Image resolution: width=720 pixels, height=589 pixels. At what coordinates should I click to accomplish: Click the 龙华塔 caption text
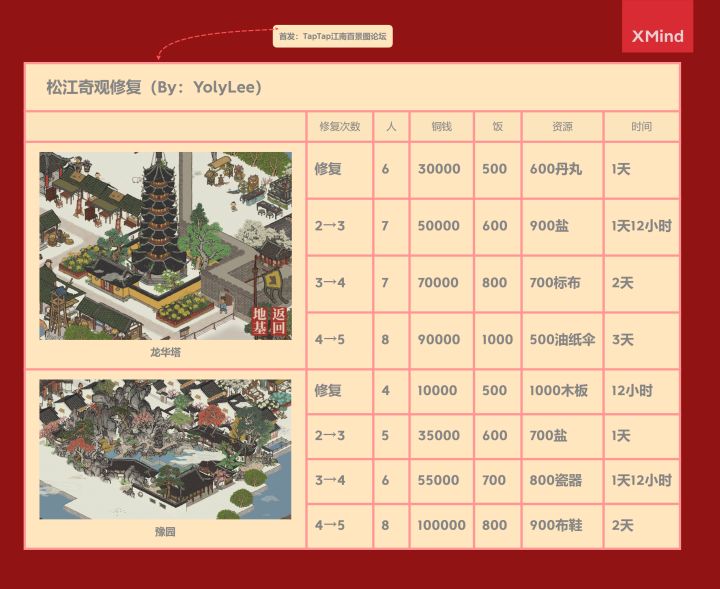[x=165, y=352]
